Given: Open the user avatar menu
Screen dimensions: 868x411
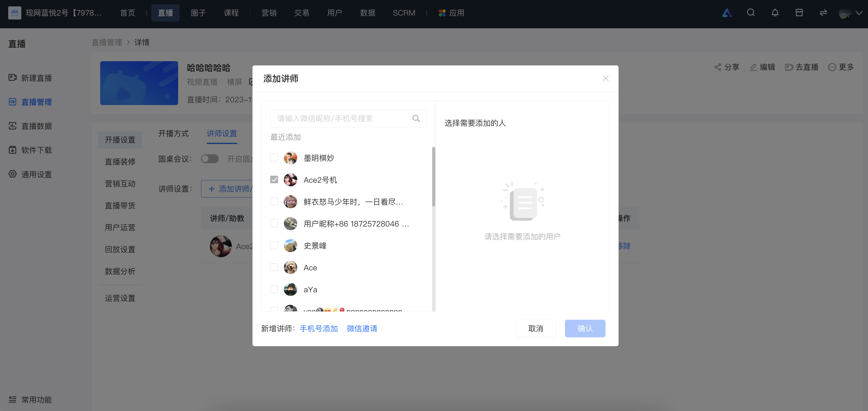Looking at the screenshot, I should (845, 13).
